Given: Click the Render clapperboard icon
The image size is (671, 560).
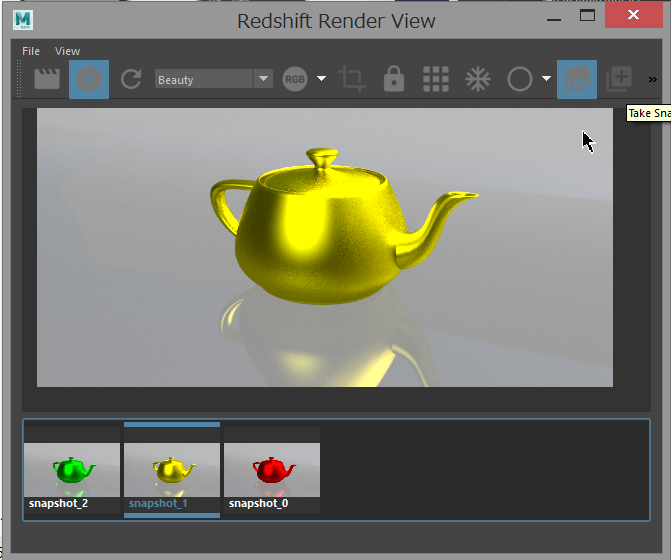Looking at the screenshot, I should (x=47, y=79).
